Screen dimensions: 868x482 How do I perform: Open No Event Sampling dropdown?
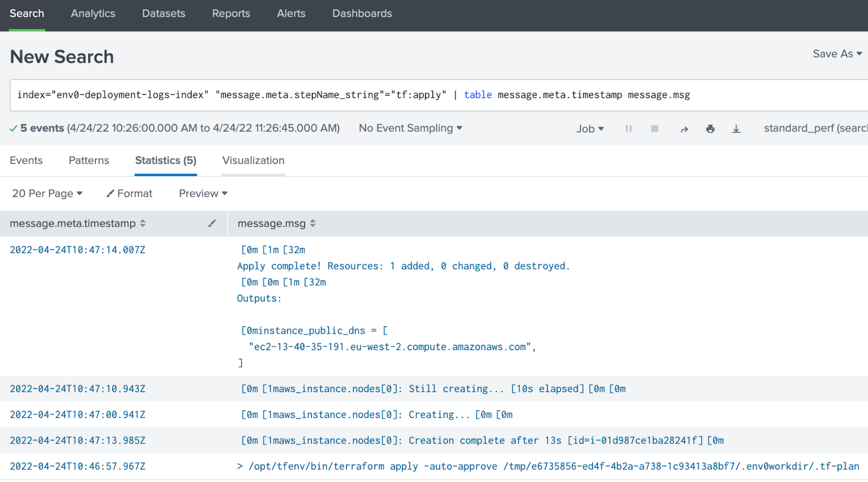click(411, 128)
